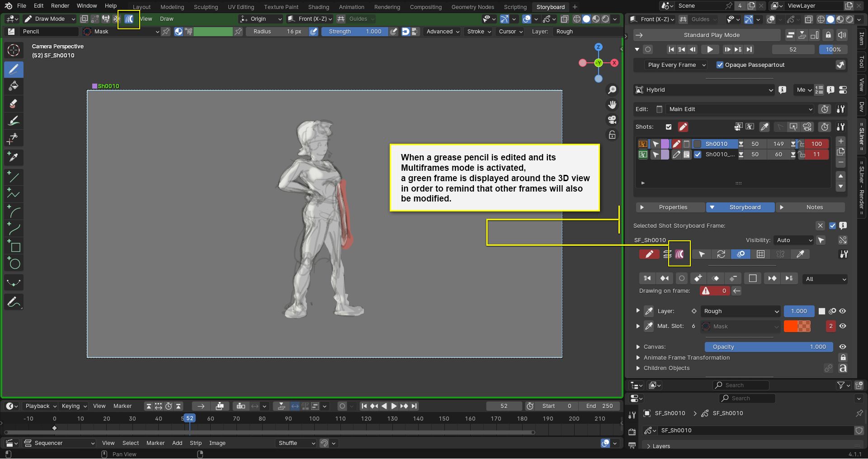Image resolution: width=868 pixels, height=459 pixels.
Task: Open the Main Edit selector
Action: (738, 109)
